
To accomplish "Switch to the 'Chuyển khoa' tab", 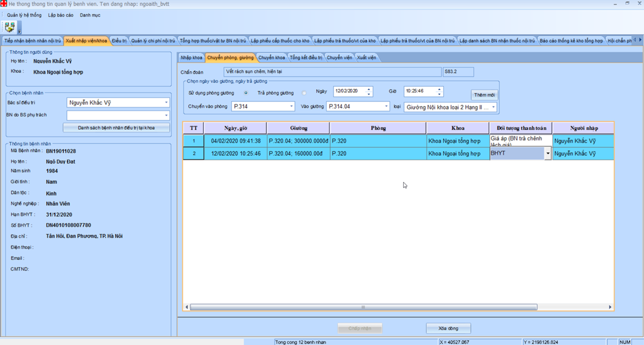I will click(271, 58).
